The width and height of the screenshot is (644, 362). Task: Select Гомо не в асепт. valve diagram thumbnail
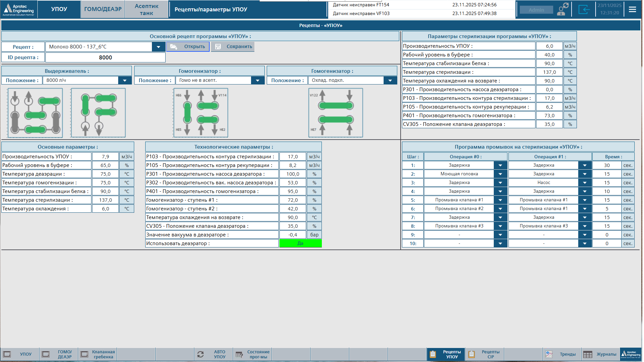tap(201, 113)
